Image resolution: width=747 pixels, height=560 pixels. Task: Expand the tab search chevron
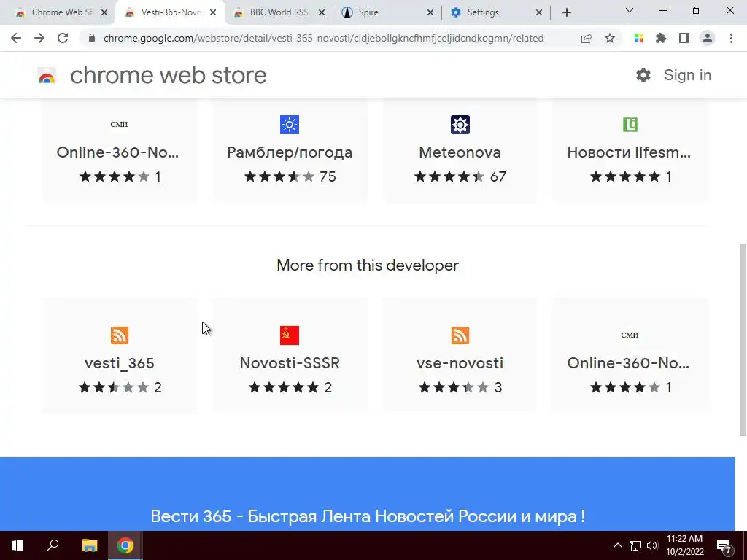click(x=630, y=10)
